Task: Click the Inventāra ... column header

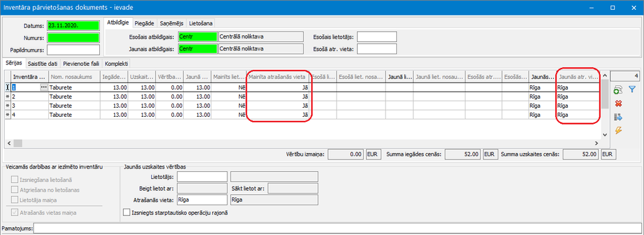Action: coord(30,77)
